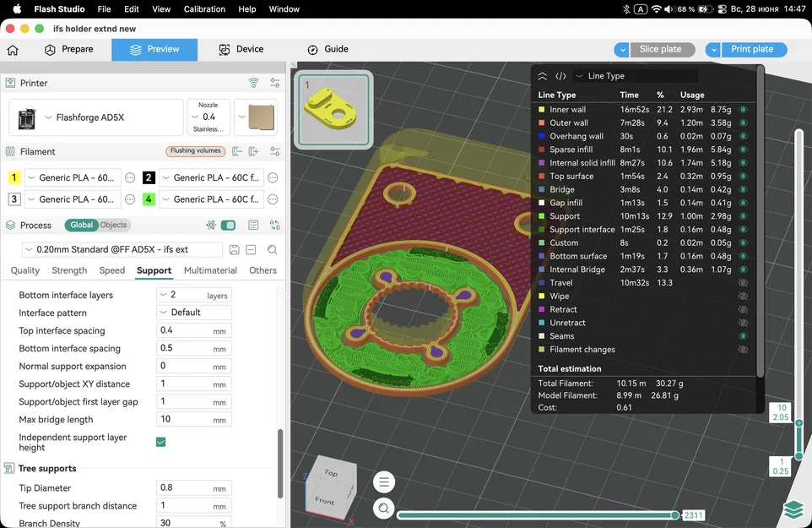Open the round menu button in the viewport
812x528 pixels.
384,482
